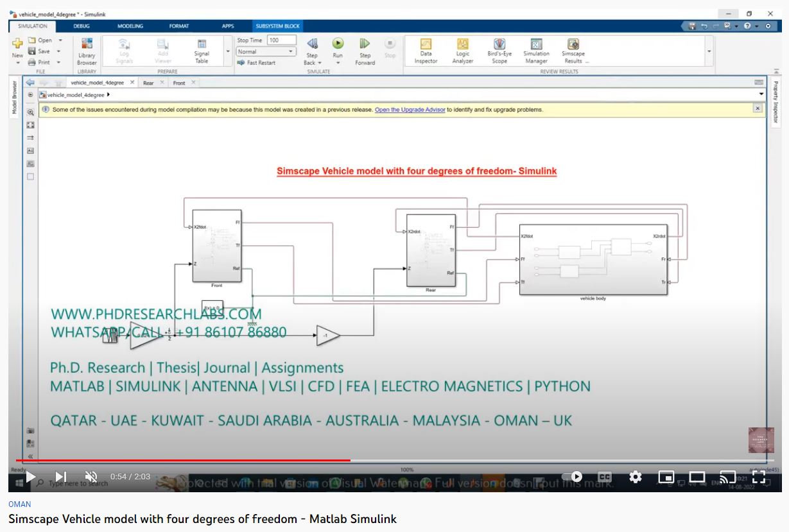789x532 pixels.
Task: Unmute the video player audio
Action: coord(91,477)
